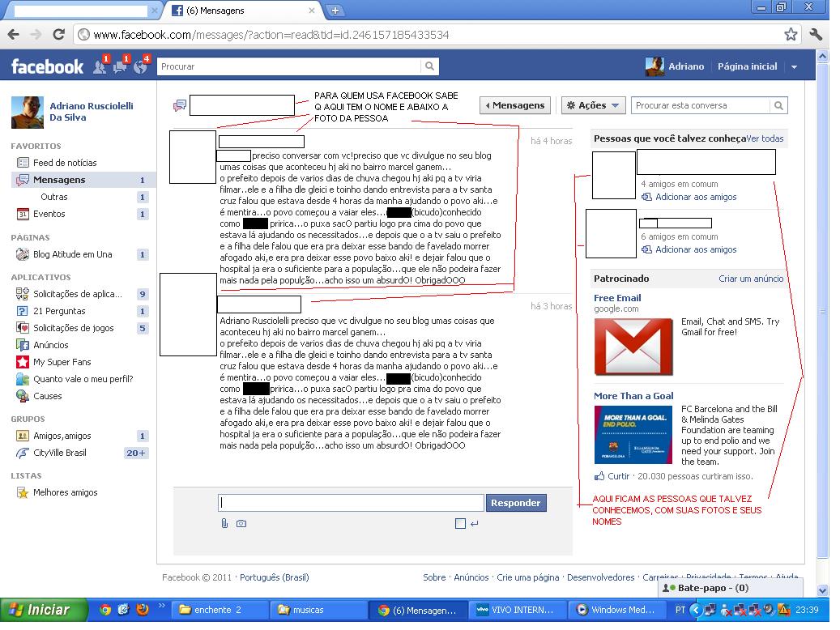This screenshot has width=840, height=630.
Task: Open a new browser tab
Action: click(x=335, y=11)
